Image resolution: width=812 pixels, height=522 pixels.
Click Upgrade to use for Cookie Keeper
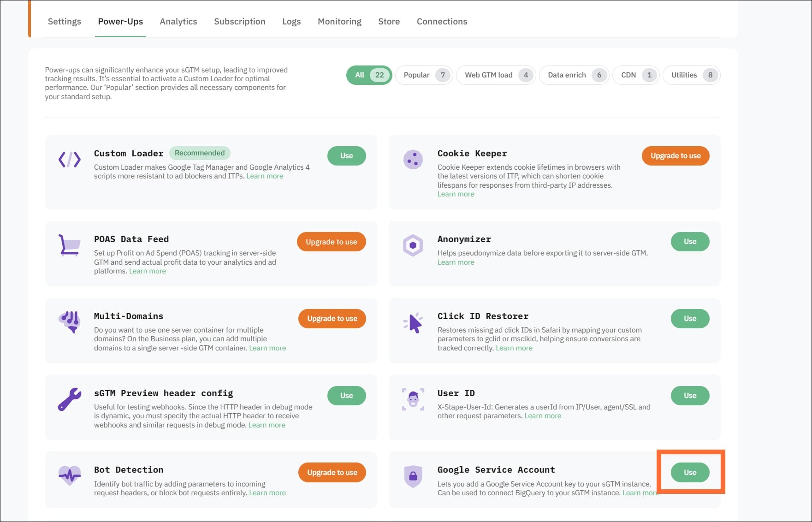click(x=676, y=156)
